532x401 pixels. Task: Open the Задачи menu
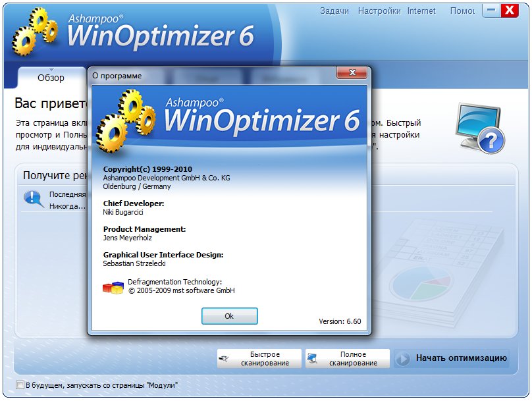tap(334, 11)
